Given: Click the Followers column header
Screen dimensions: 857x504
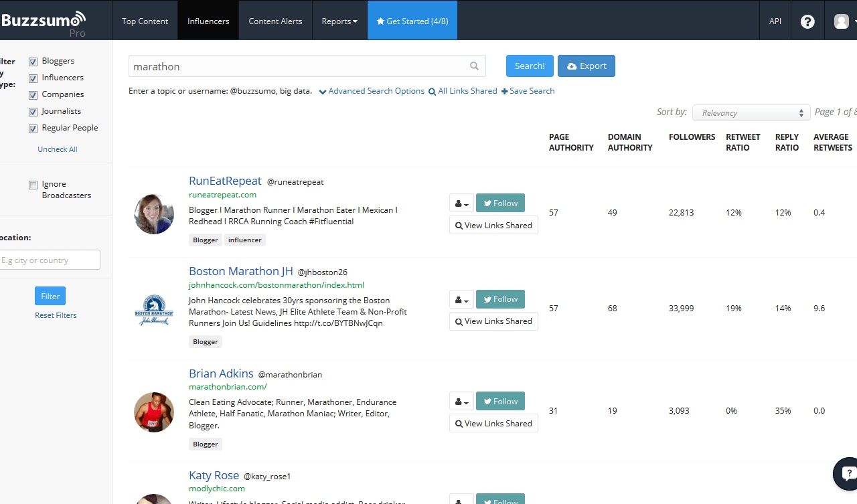Looking at the screenshot, I should tap(692, 137).
